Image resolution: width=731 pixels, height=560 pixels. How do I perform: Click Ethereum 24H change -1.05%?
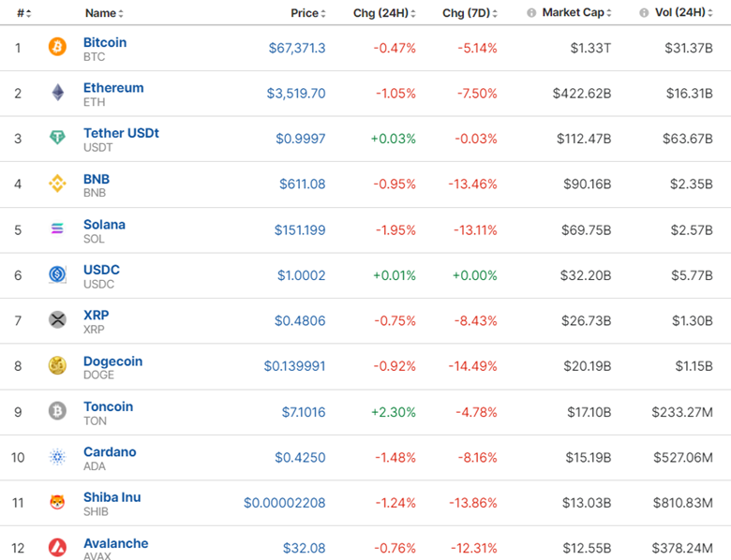point(395,94)
